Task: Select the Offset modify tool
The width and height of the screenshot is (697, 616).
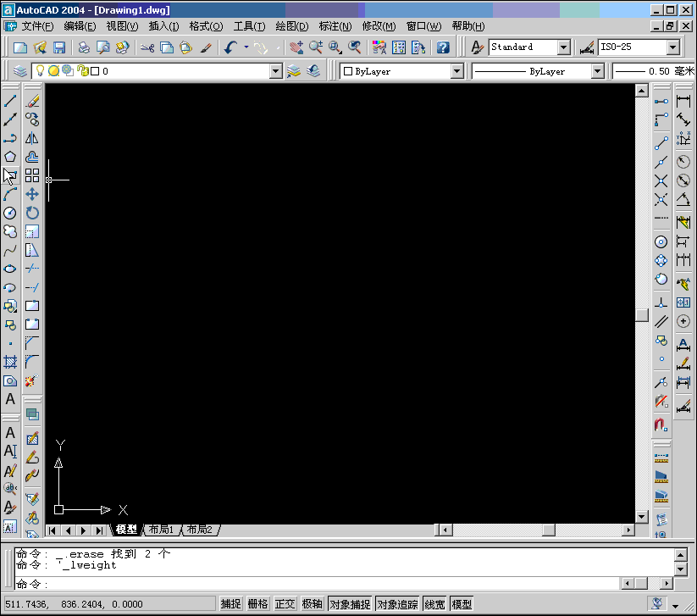Action: click(32, 157)
